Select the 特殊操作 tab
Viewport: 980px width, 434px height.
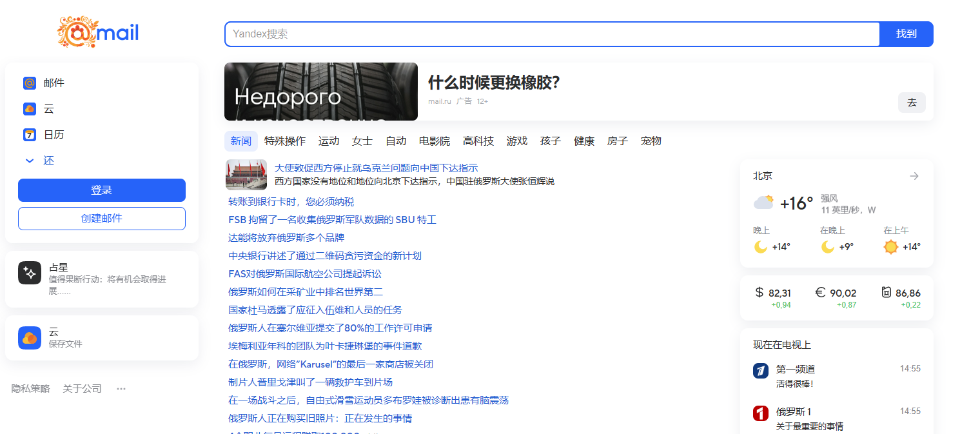click(x=285, y=141)
